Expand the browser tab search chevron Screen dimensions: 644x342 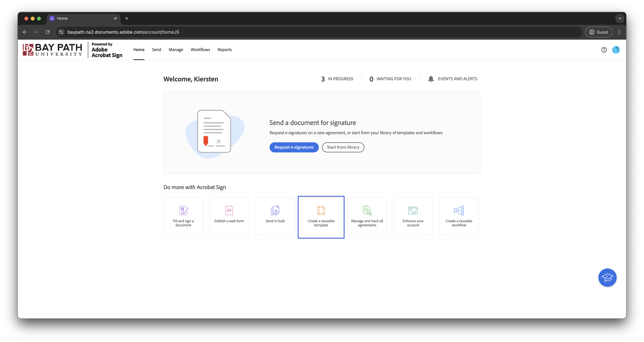(x=620, y=18)
